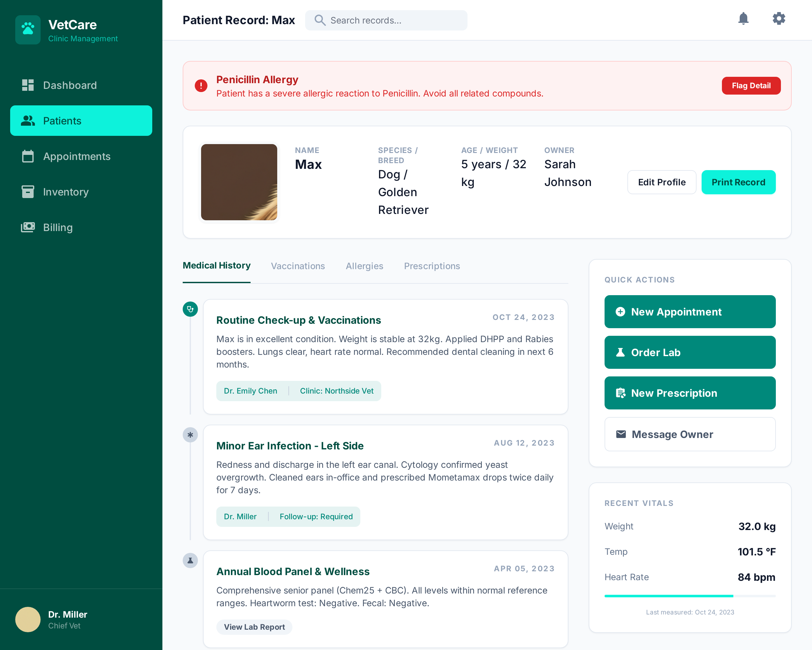Switch to the Vaccinations tab

pos(298,266)
